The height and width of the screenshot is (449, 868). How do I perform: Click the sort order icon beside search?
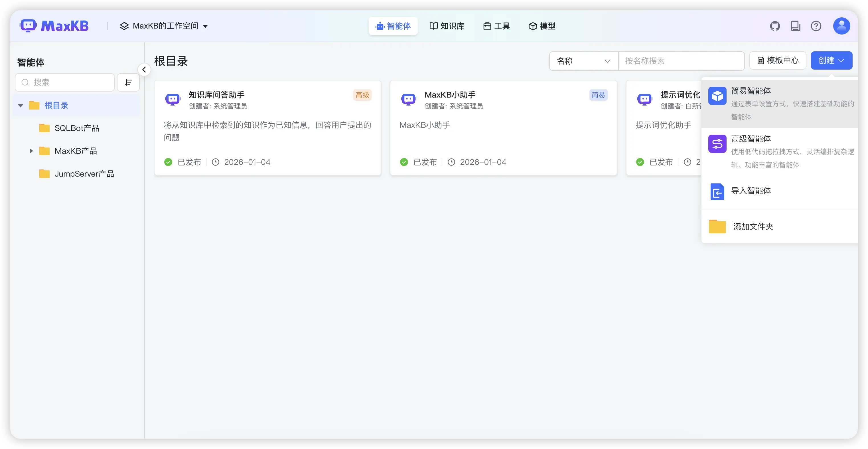pyautogui.click(x=128, y=82)
